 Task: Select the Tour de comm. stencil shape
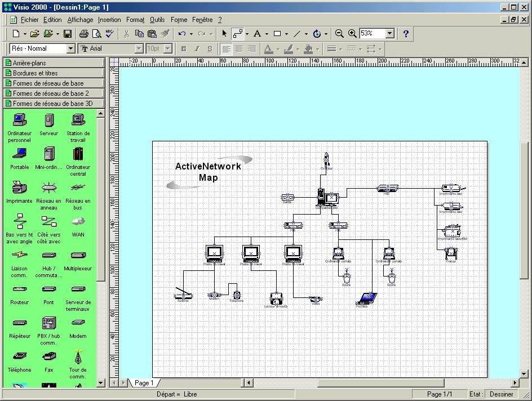78,364
